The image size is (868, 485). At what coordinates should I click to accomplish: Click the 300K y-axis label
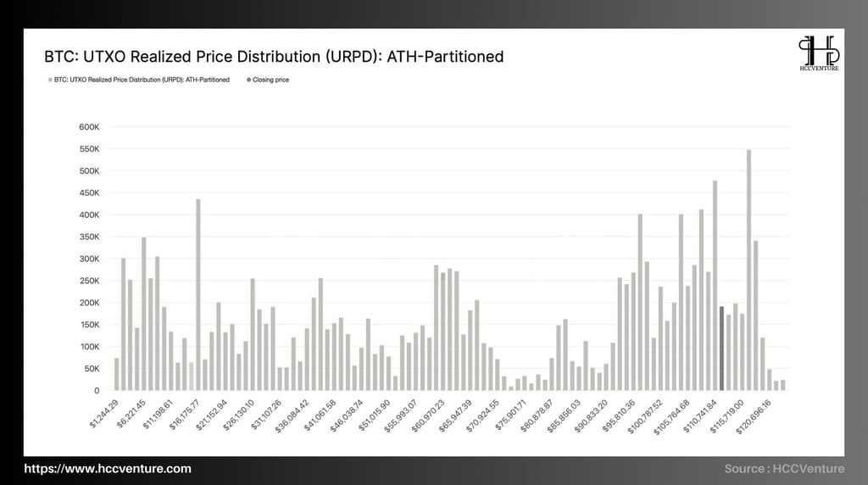89,259
